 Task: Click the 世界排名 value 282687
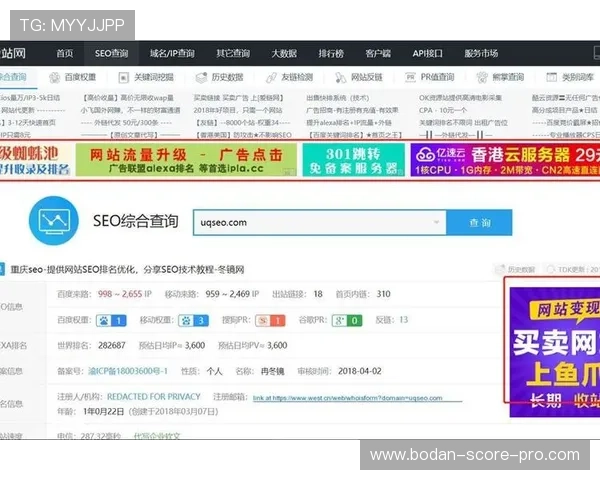coord(112,345)
